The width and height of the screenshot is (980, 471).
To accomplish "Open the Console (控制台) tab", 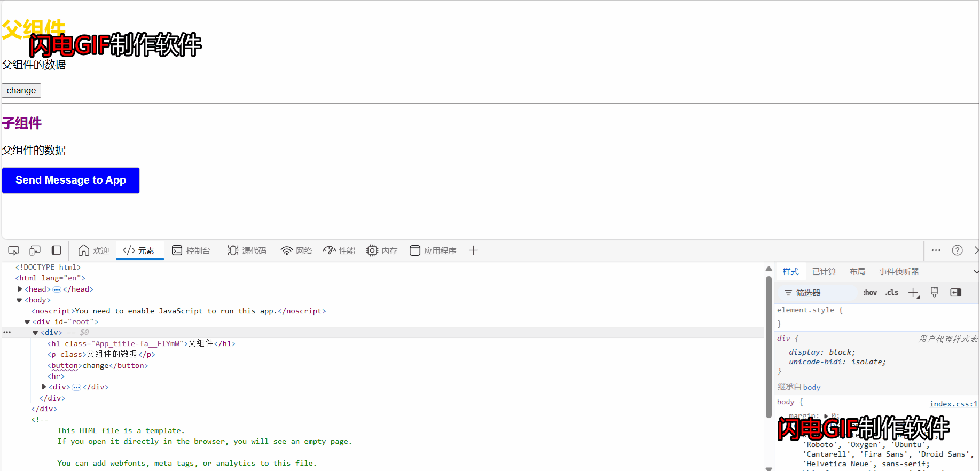I will (191, 250).
